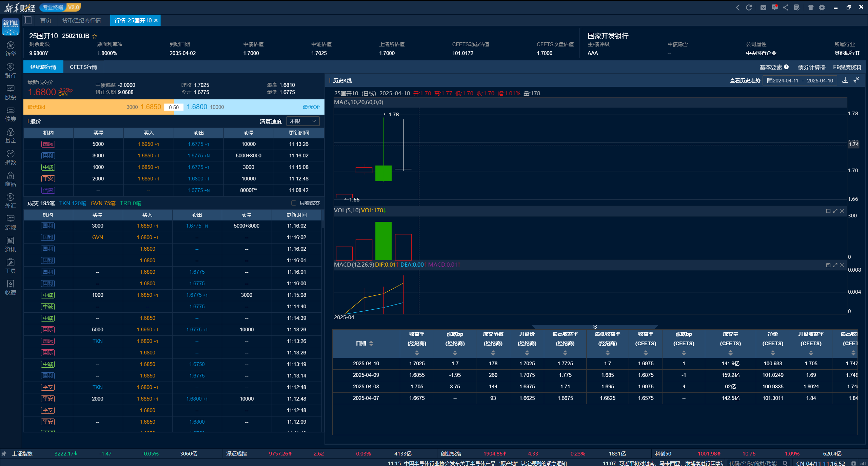Add 25国开10 to favorites star
This screenshot has width=868, height=466.
[95, 36]
